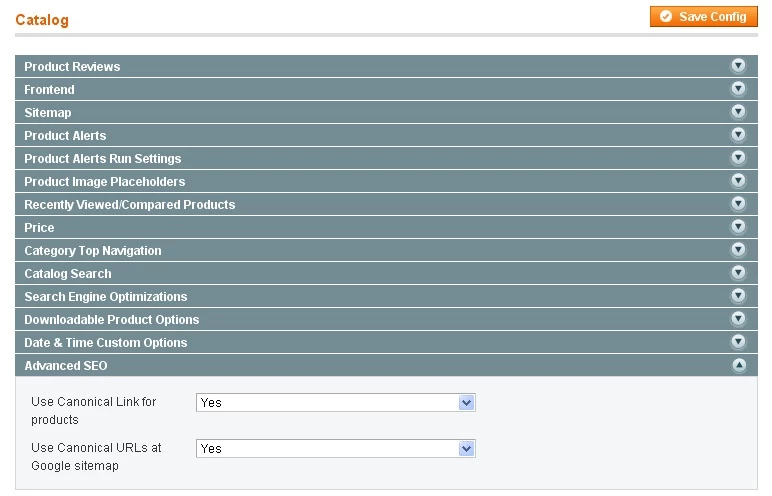
Task: Expand Search Engine Optimizations arrow
Action: (x=738, y=296)
